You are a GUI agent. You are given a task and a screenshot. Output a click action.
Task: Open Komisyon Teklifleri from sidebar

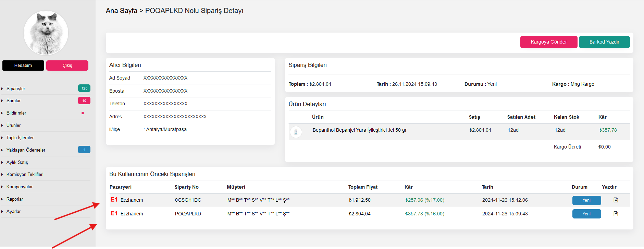(25, 175)
